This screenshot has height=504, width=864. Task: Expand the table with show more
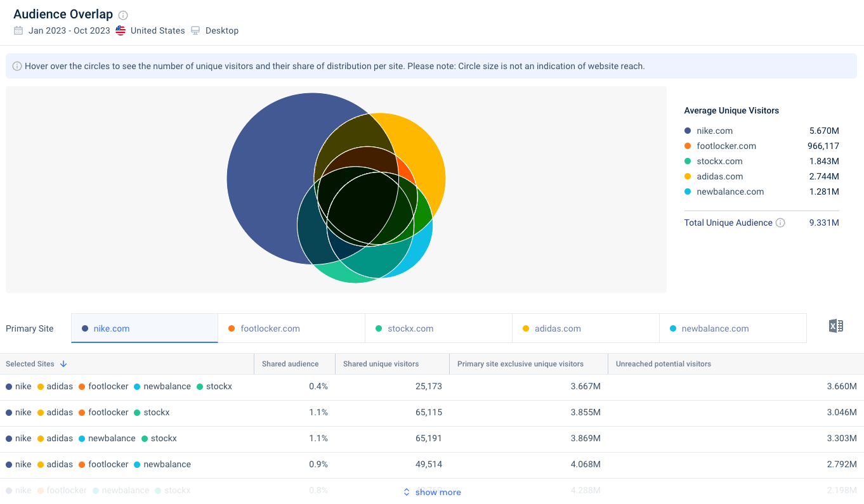pos(432,492)
